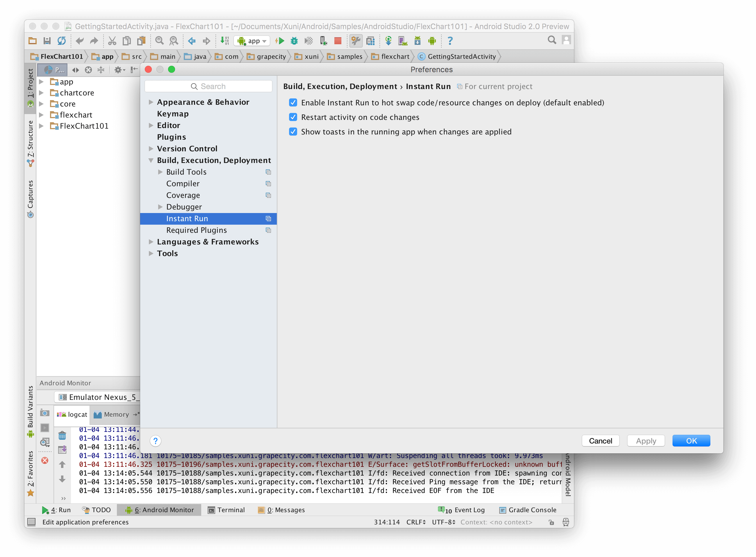Collapse Build, Execution, Deployment section
Viewport: 756px width, 557px height.
(151, 160)
